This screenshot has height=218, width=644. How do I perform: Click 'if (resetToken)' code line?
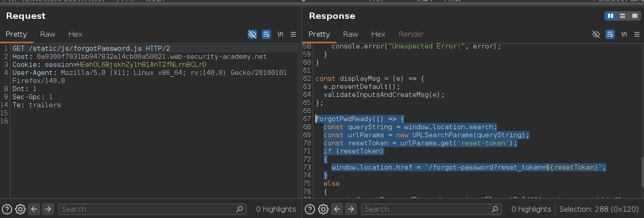(354, 151)
